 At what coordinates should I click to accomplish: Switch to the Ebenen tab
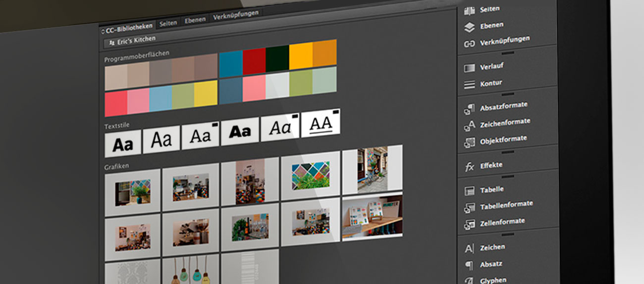195,20
